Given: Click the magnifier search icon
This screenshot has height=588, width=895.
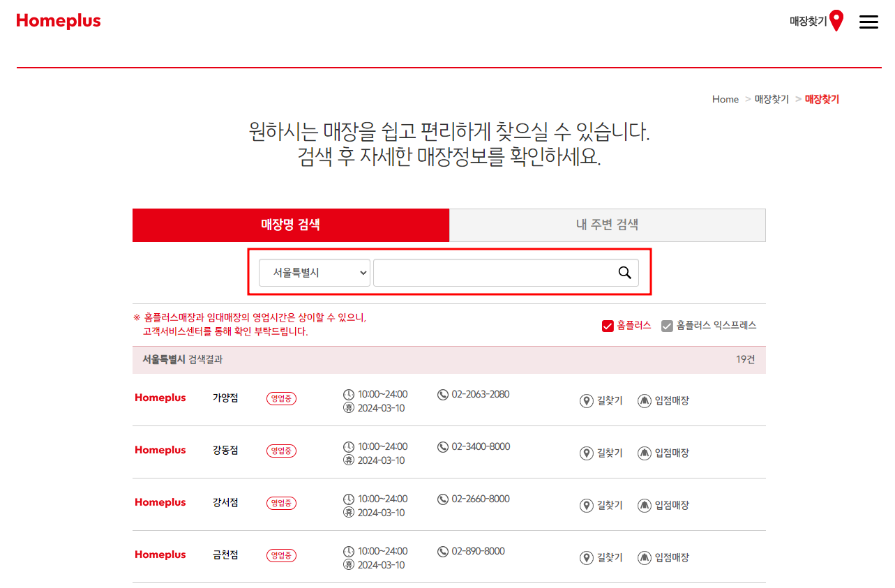Looking at the screenshot, I should coord(625,273).
